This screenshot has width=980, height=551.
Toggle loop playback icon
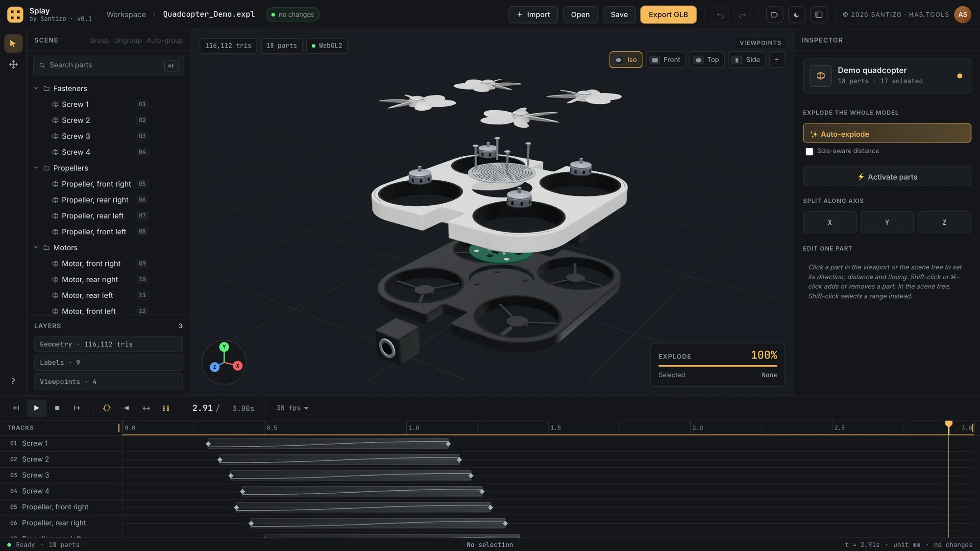106,408
